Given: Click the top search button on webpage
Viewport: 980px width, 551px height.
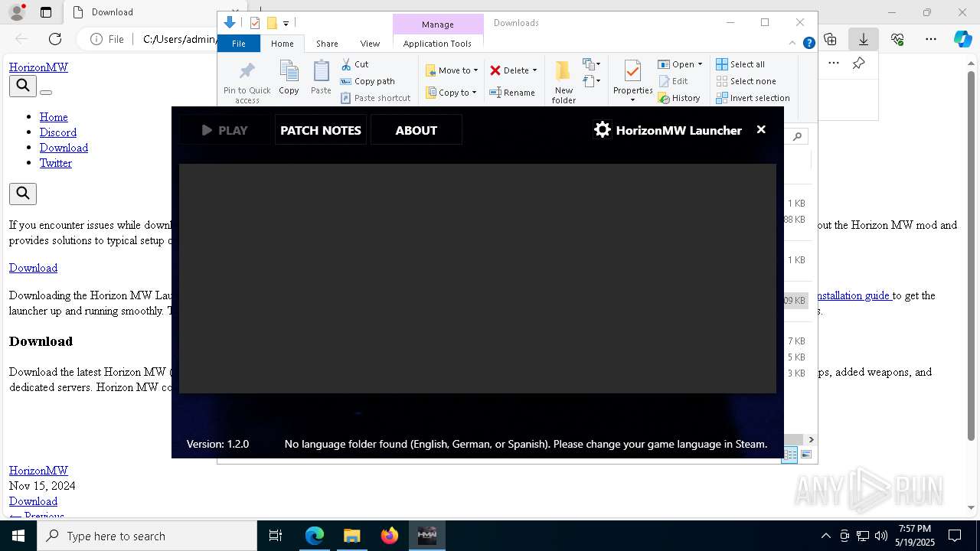Looking at the screenshot, I should [23, 86].
